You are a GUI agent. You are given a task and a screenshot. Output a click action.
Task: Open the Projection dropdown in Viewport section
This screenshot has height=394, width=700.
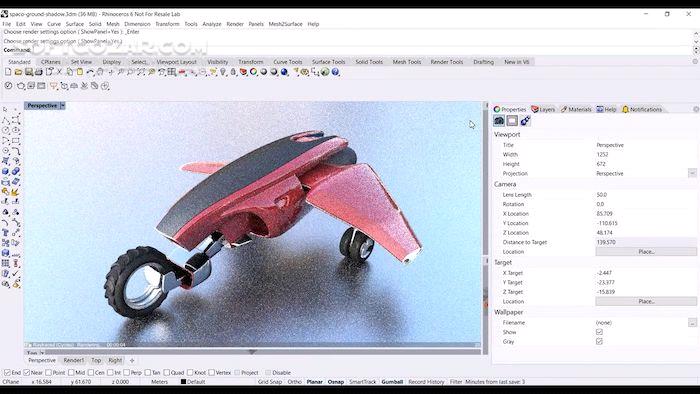(x=692, y=173)
